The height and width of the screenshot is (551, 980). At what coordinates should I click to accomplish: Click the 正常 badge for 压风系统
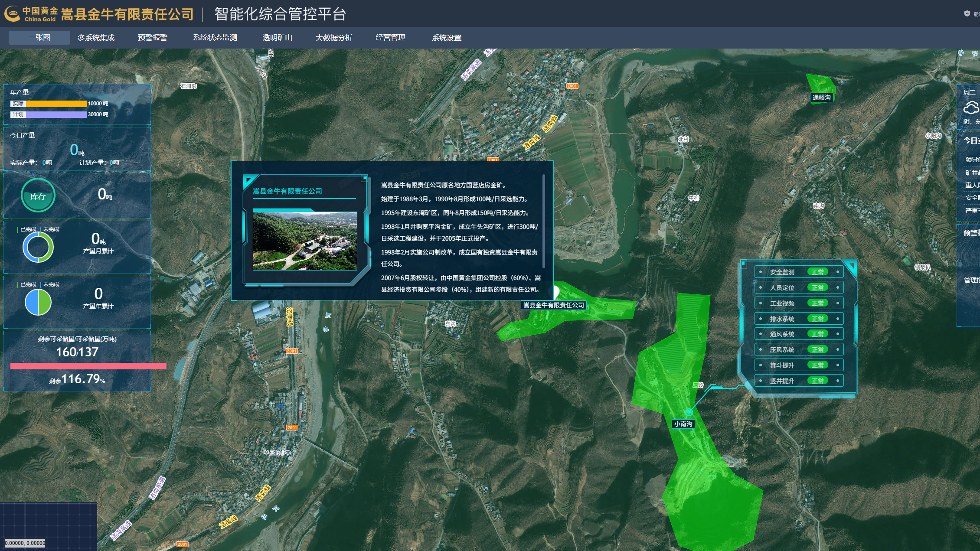pyautogui.click(x=818, y=350)
